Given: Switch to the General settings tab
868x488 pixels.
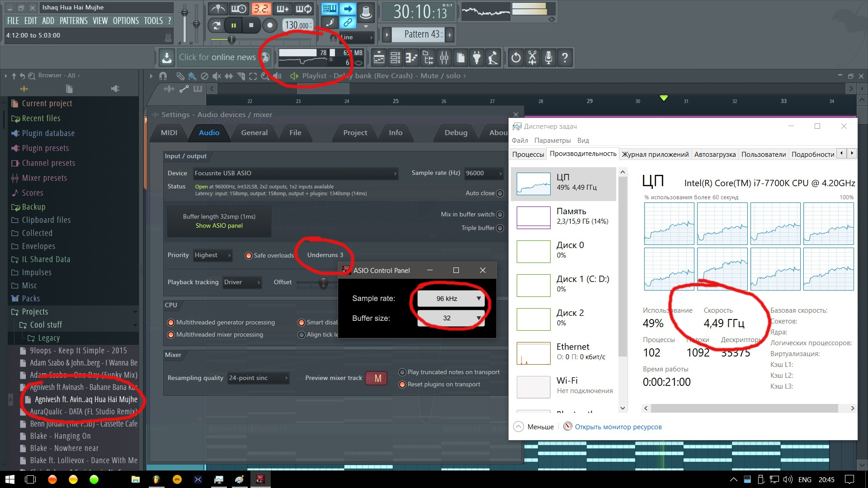Looking at the screenshot, I should point(254,133).
